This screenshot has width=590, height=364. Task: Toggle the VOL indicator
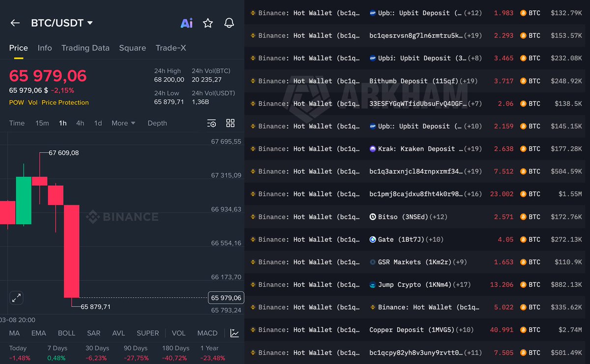pyautogui.click(x=178, y=333)
